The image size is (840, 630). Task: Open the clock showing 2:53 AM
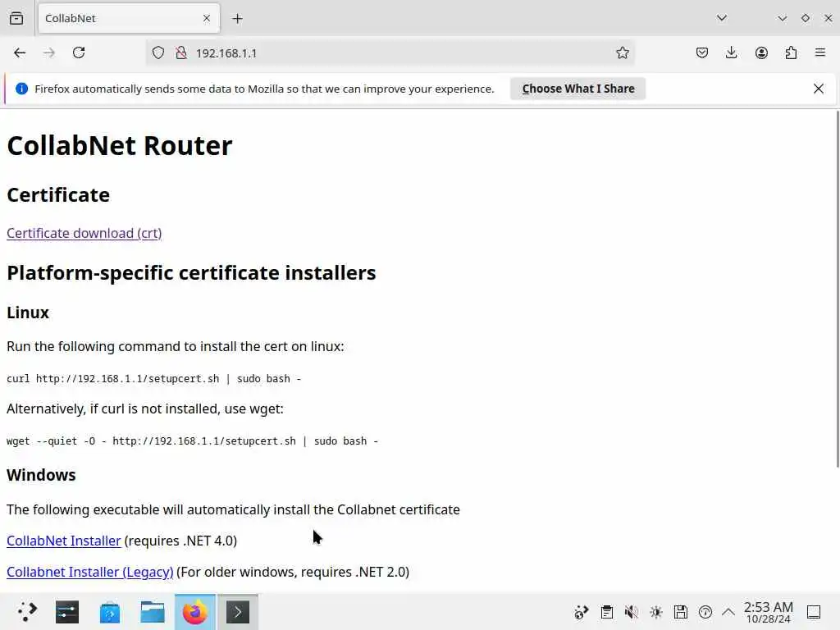click(x=768, y=612)
